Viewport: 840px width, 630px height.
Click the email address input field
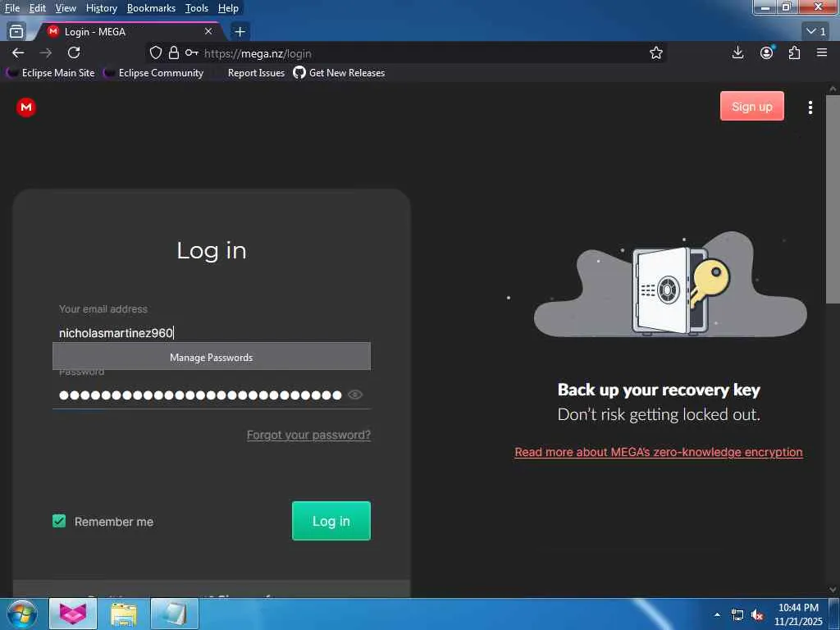[x=211, y=333]
